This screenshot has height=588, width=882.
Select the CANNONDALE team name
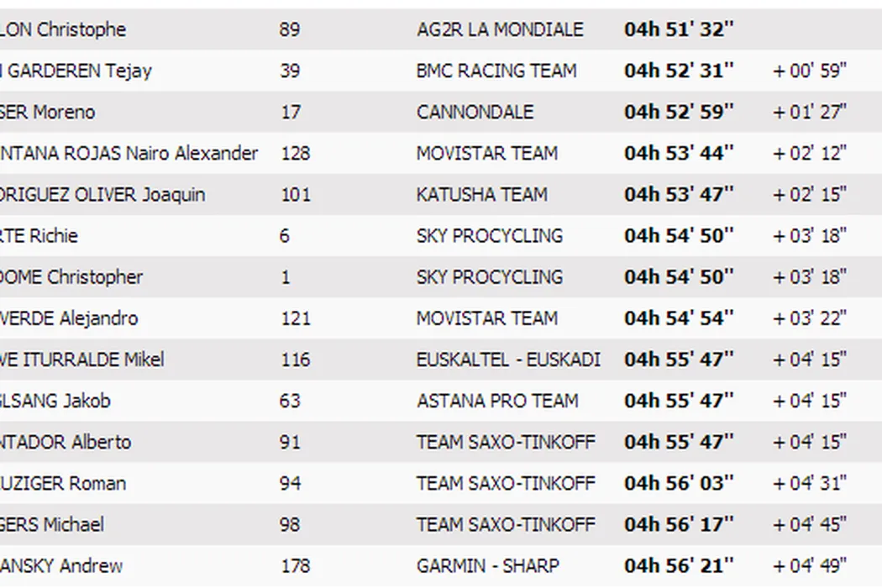coord(475,112)
